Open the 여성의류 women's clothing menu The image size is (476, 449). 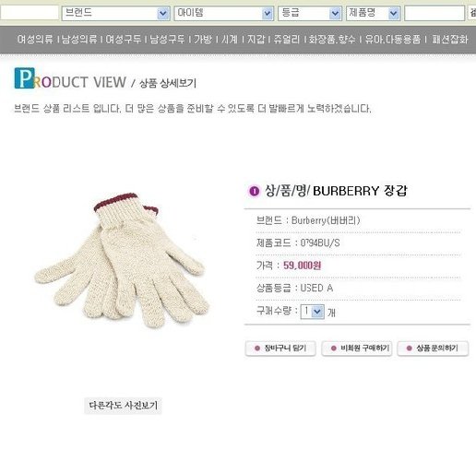35,40
